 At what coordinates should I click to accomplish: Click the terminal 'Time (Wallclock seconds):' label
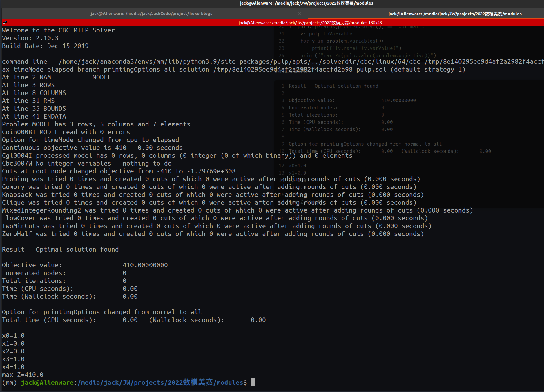[49, 297]
